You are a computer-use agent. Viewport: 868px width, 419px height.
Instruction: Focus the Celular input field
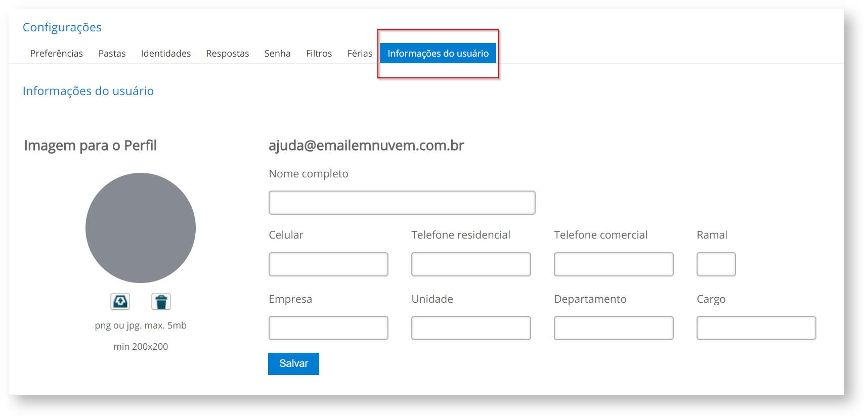pyautogui.click(x=328, y=264)
